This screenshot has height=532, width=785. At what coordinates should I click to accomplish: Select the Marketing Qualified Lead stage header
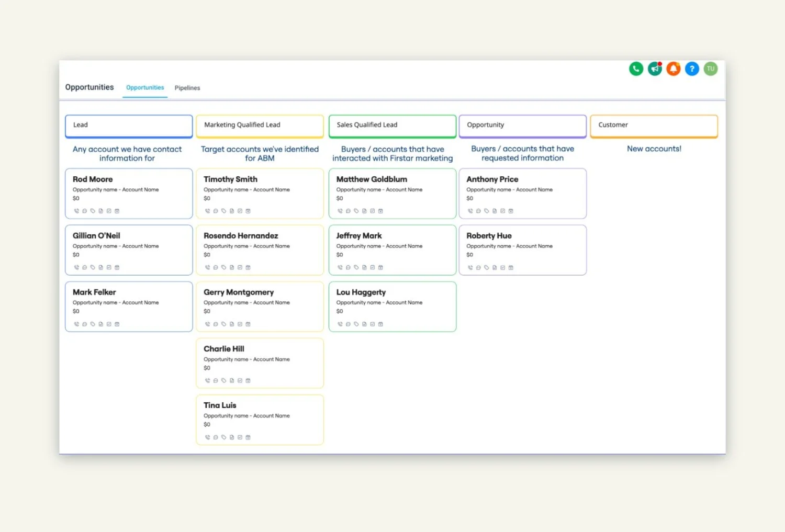pyautogui.click(x=260, y=126)
